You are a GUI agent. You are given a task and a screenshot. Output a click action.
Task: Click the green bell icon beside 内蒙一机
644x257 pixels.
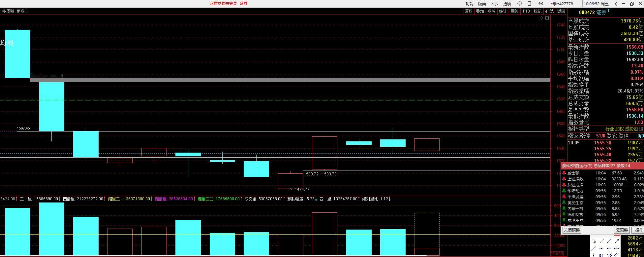click(x=564, y=208)
